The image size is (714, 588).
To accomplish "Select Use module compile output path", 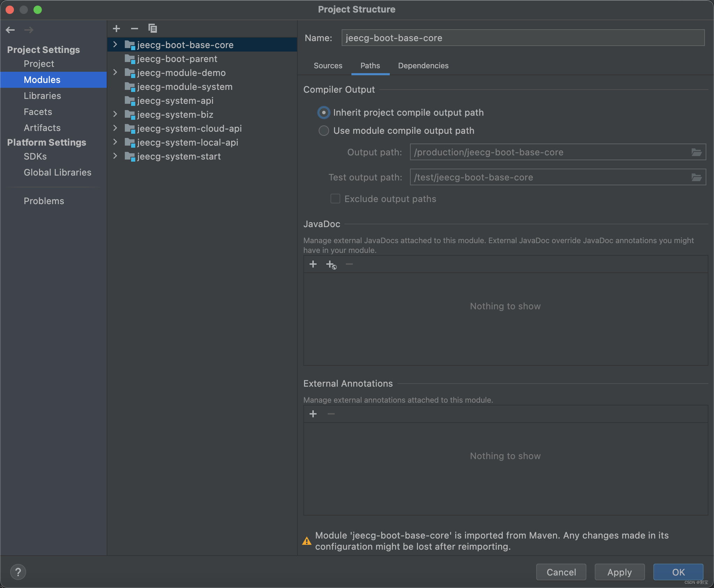I will 324,131.
